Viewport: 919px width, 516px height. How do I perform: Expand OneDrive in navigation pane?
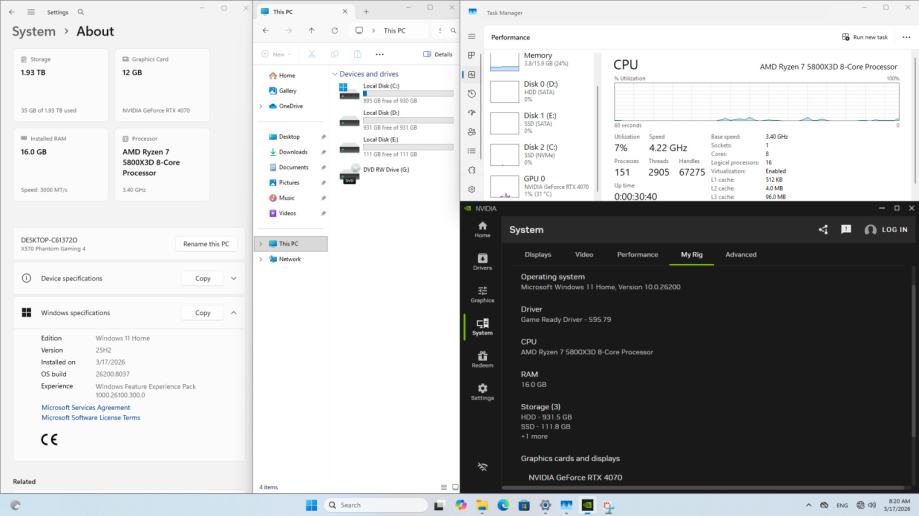tap(261, 106)
